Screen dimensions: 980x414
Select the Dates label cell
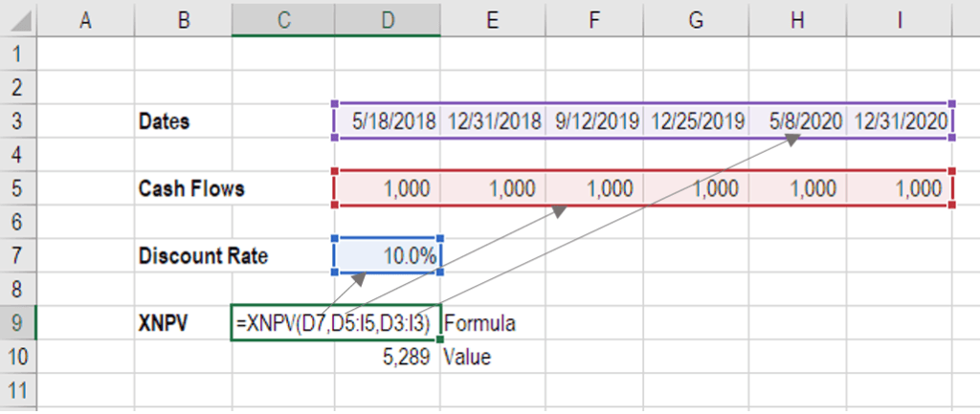coord(183,120)
